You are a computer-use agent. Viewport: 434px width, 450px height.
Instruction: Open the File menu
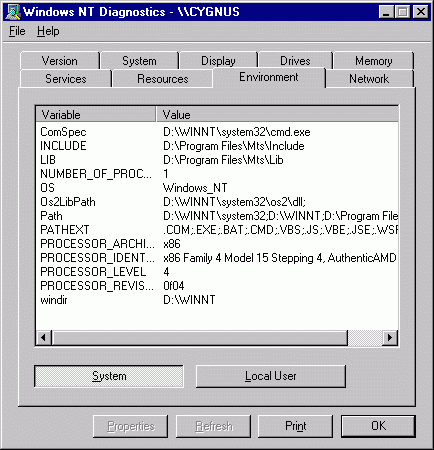coord(17,31)
